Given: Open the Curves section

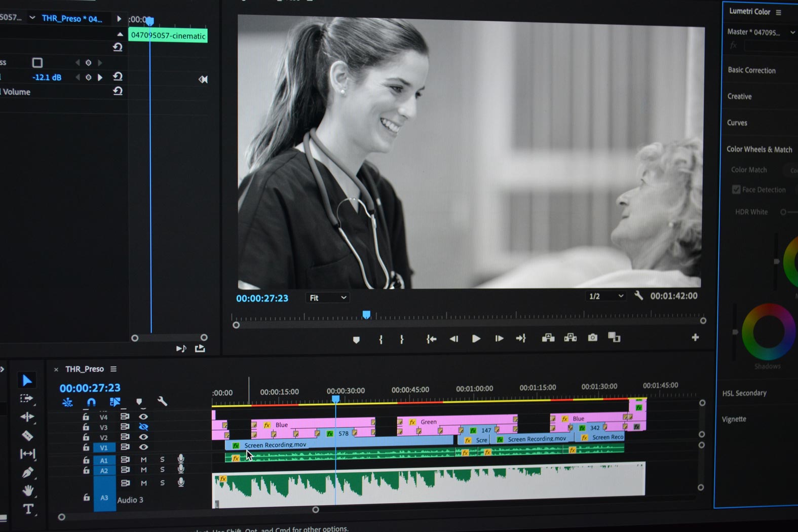Looking at the screenshot, I should tap(737, 123).
